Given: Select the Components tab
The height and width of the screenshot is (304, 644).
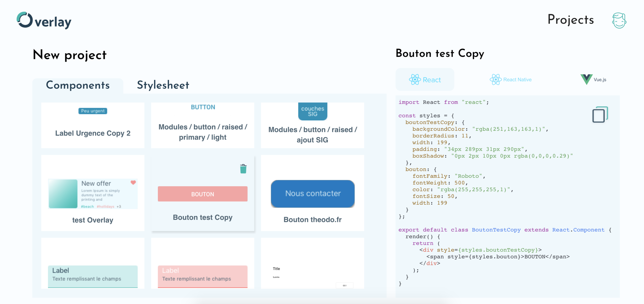Looking at the screenshot, I should (78, 85).
